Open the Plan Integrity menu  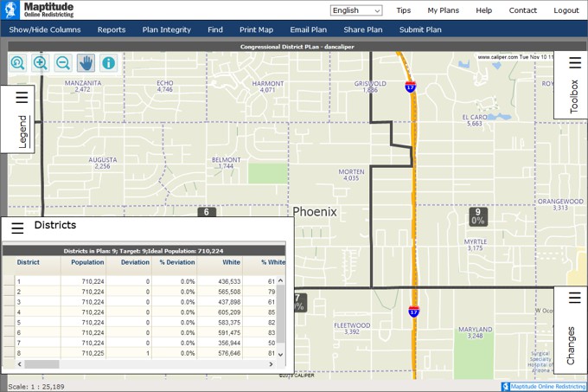point(167,29)
